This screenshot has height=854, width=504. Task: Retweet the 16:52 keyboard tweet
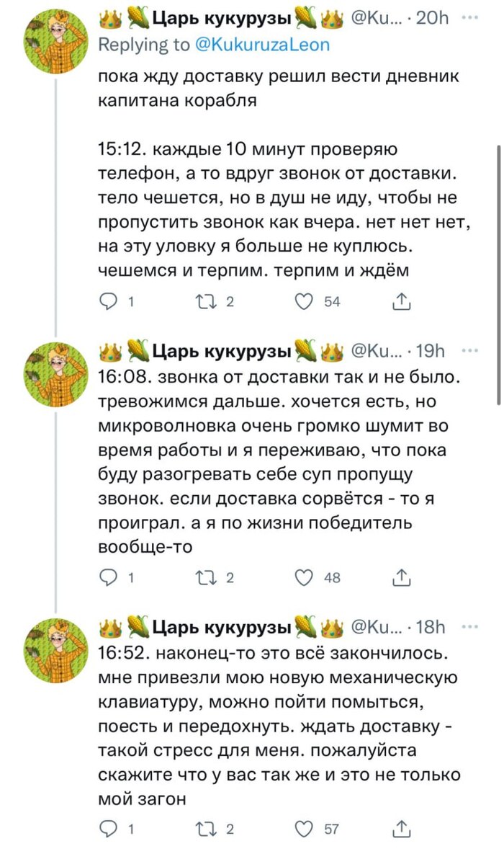(x=208, y=829)
